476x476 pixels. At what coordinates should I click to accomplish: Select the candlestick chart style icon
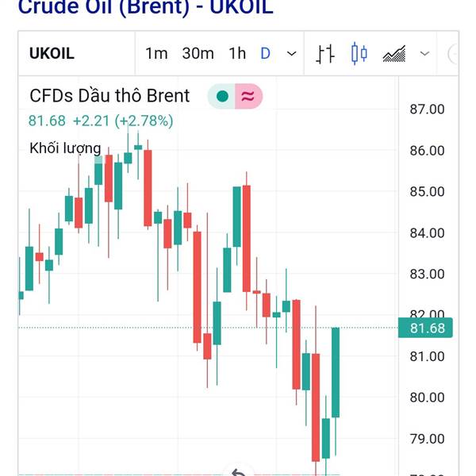click(359, 54)
